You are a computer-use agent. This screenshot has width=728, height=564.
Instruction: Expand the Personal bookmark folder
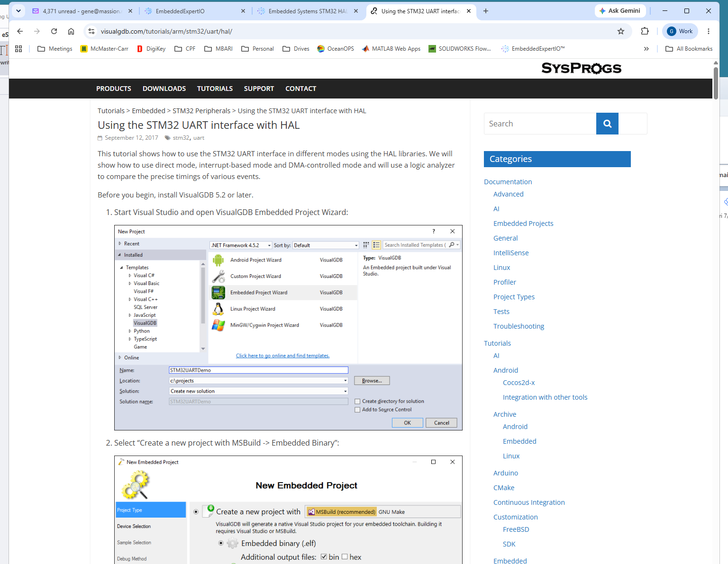click(x=258, y=49)
